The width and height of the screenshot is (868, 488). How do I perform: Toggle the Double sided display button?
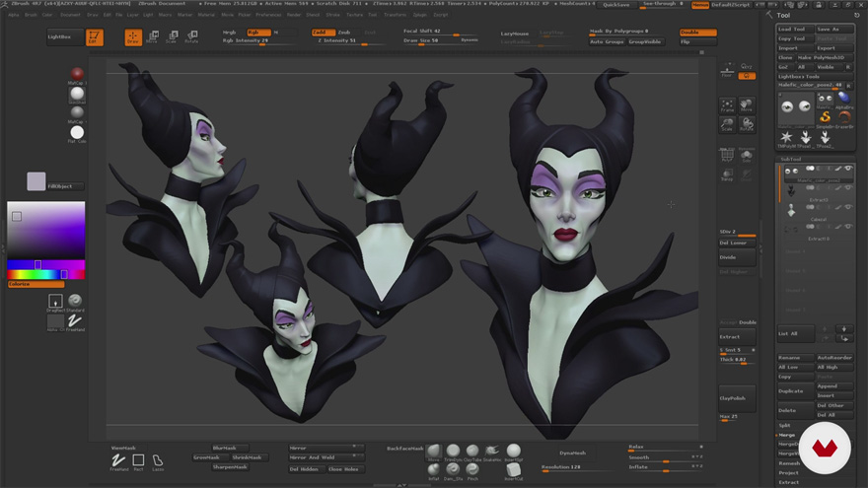(x=698, y=33)
